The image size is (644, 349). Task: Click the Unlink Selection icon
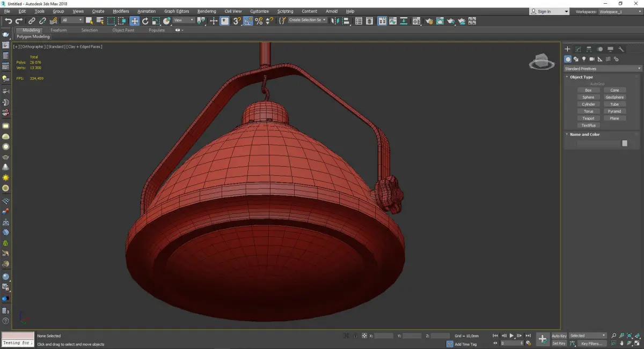click(42, 21)
